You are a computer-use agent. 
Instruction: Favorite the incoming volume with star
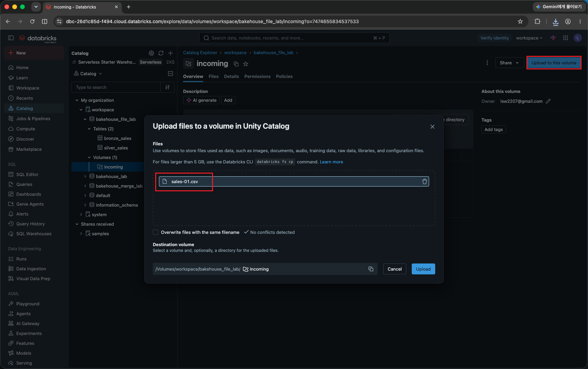pos(246,64)
